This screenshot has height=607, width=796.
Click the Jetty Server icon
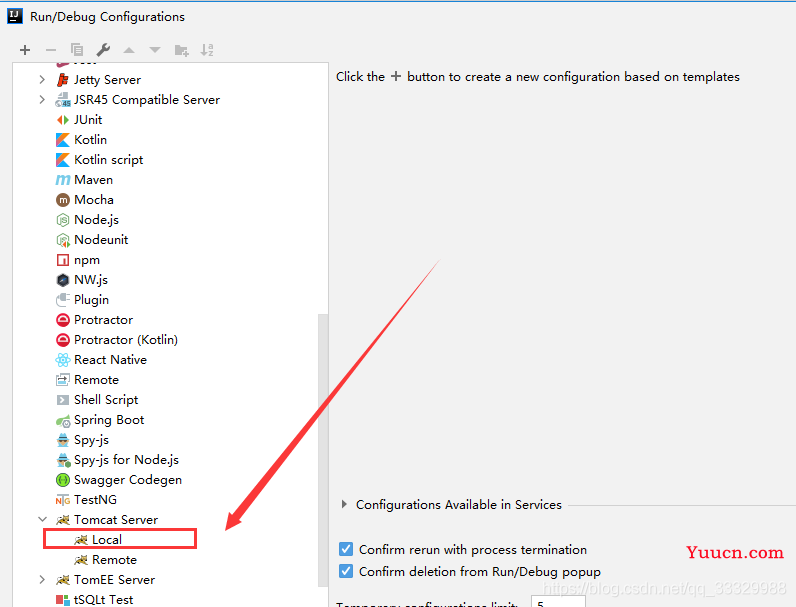(62, 80)
